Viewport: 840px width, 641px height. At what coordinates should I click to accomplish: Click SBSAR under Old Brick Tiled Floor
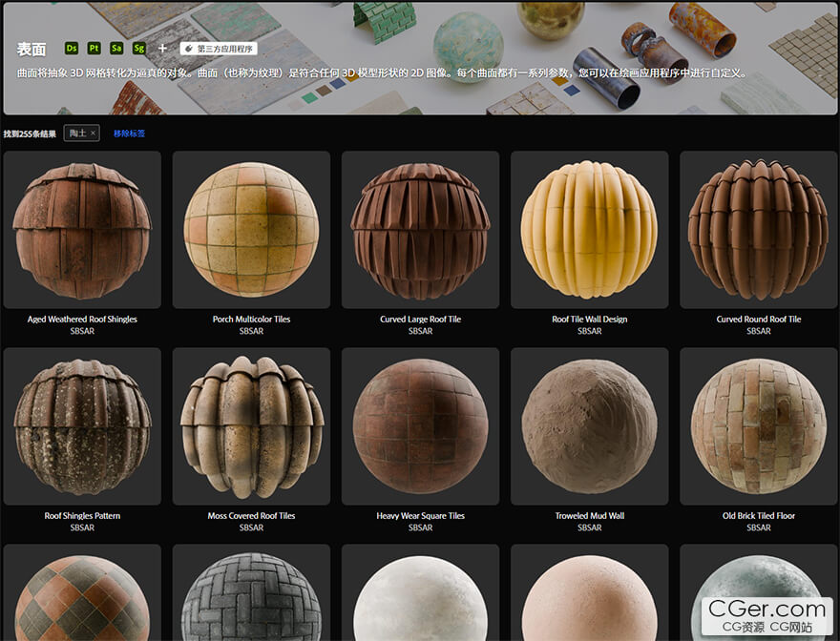[759, 528]
